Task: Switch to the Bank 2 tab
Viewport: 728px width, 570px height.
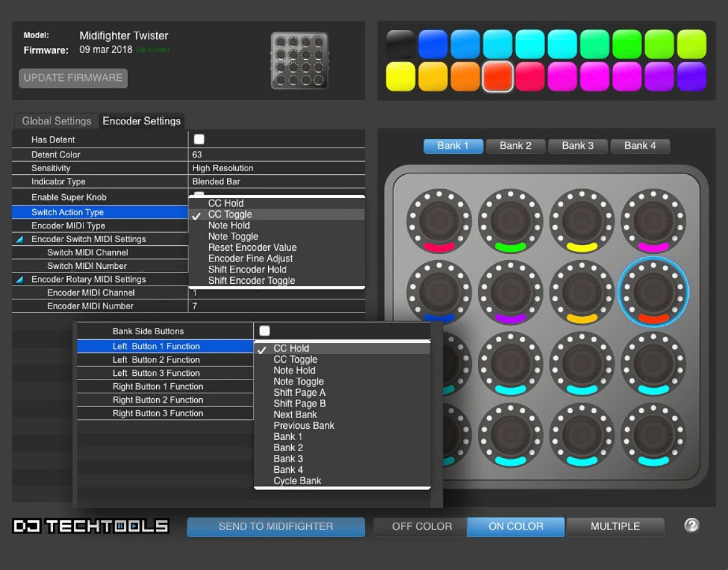Action: 515,146
